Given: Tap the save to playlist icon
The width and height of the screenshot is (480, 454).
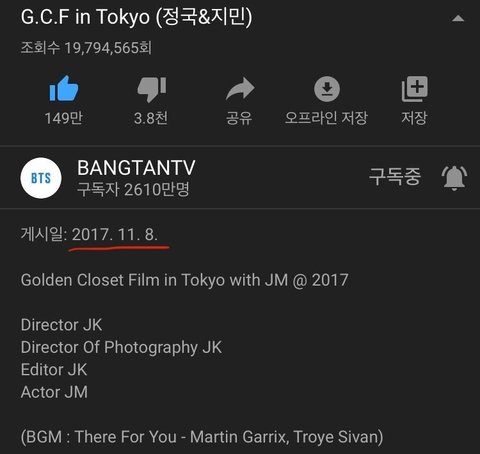Looking at the screenshot, I should coord(414,89).
